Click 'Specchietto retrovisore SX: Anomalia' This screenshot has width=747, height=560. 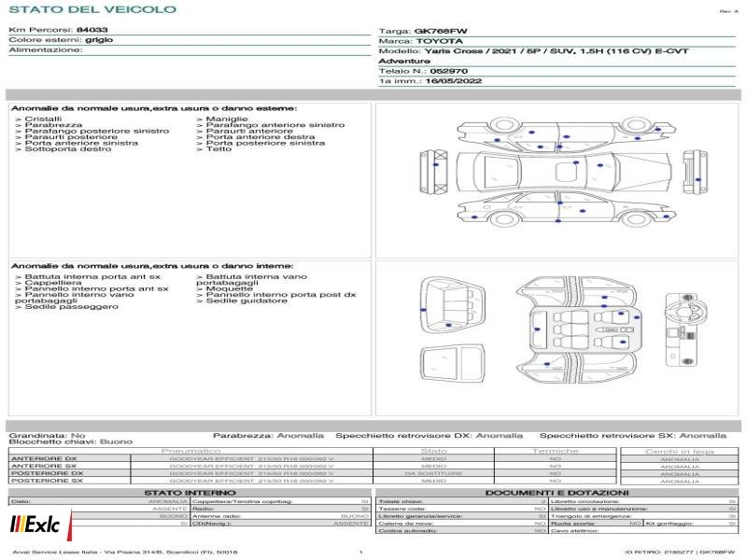(x=633, y=435)
